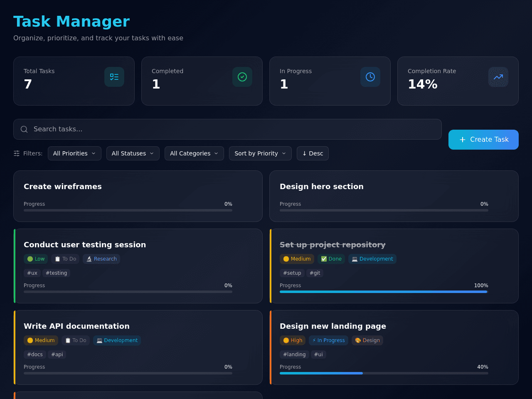Click the High priority badge
Viewport: 532px width, 399px height.
pos(293,340)
